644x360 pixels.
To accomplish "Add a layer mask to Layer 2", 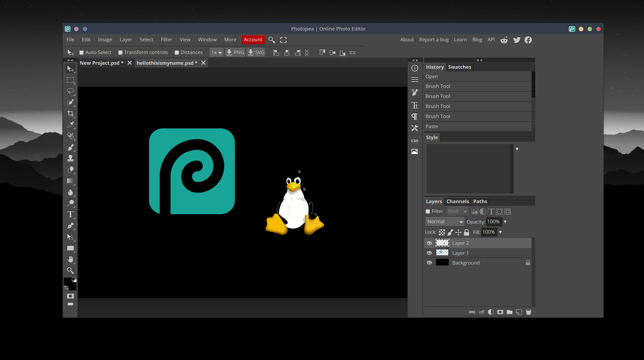I will pos(500,312).
